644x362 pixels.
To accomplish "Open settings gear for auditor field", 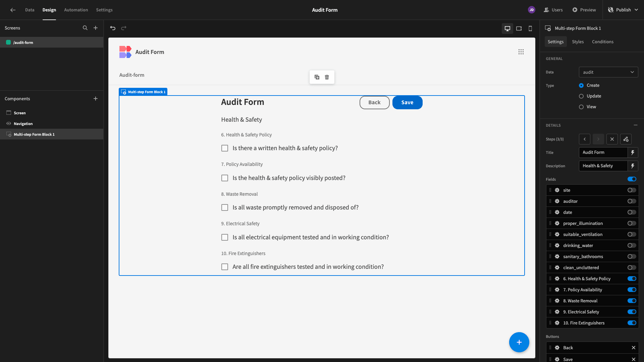I will click(x=557, y=201).
